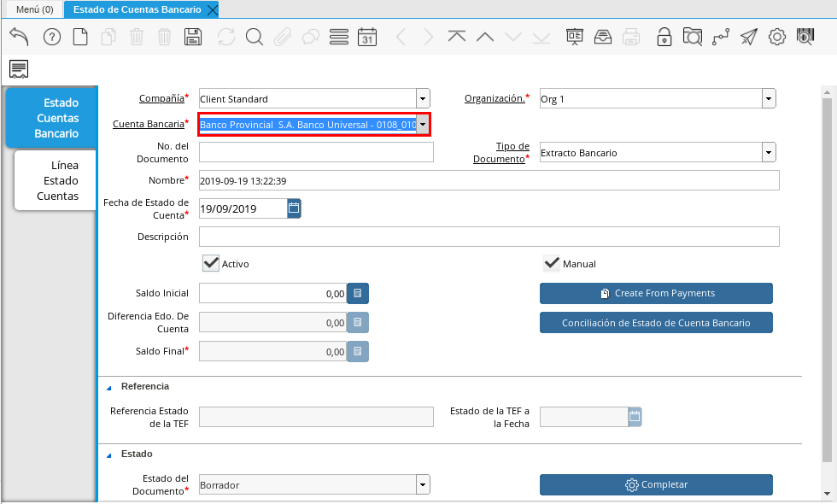The image size is (837, 504).
Task: Follow the Tipo de Documento label link
Action: [x=501, y=153]
